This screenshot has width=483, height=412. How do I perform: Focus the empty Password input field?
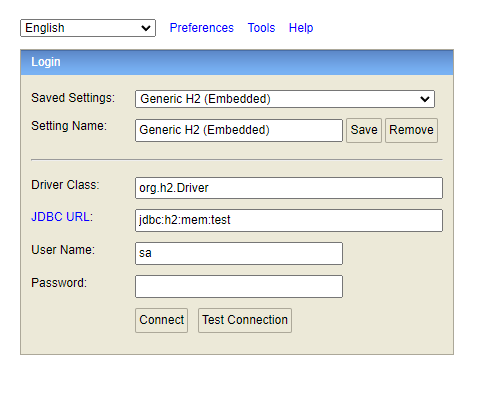click(239, 286)
